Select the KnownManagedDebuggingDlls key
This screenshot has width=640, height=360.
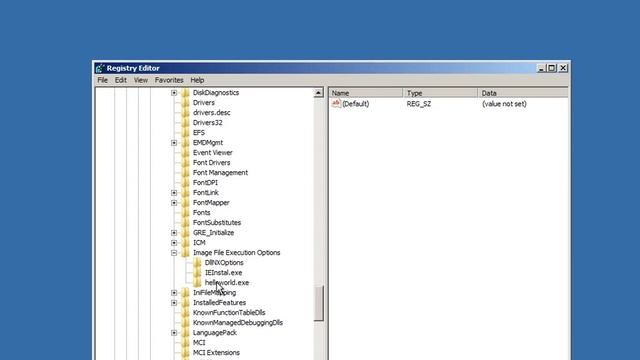pos(238,323)
